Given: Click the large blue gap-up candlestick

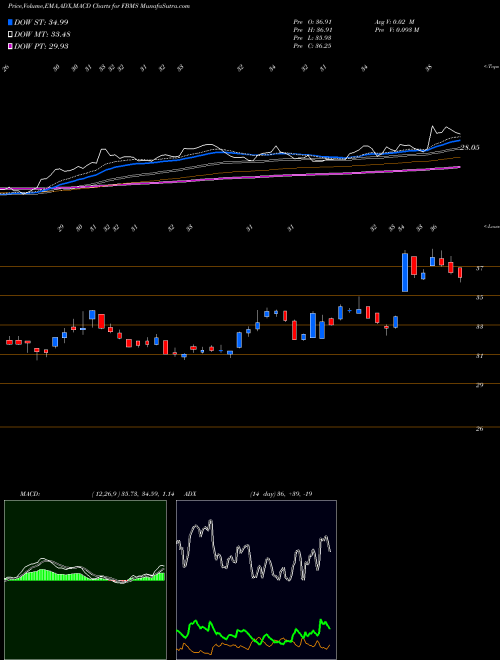Looking at the screenshot, I should pyautogui.click(x=405, y=272).
